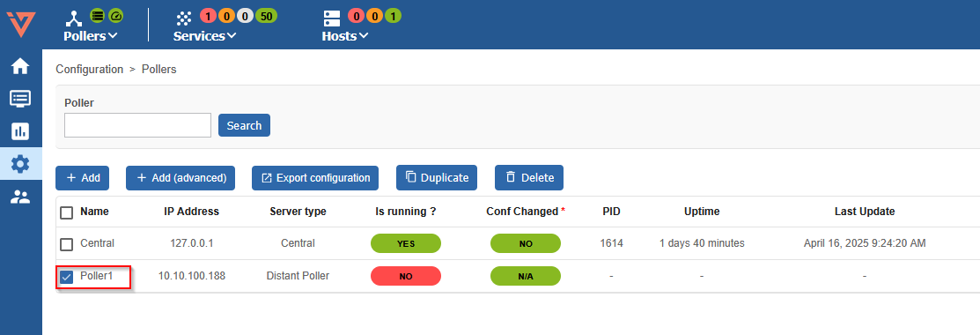The height and width of the screenshot is (335, 980).
Task: Focus the Poller search input field
Action: tap(137, 125)
